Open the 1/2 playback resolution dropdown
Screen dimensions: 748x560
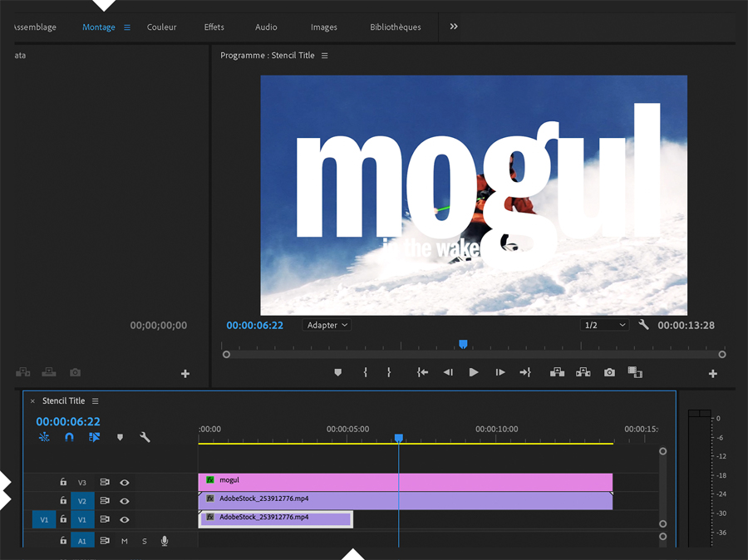[x=604, y=325]
